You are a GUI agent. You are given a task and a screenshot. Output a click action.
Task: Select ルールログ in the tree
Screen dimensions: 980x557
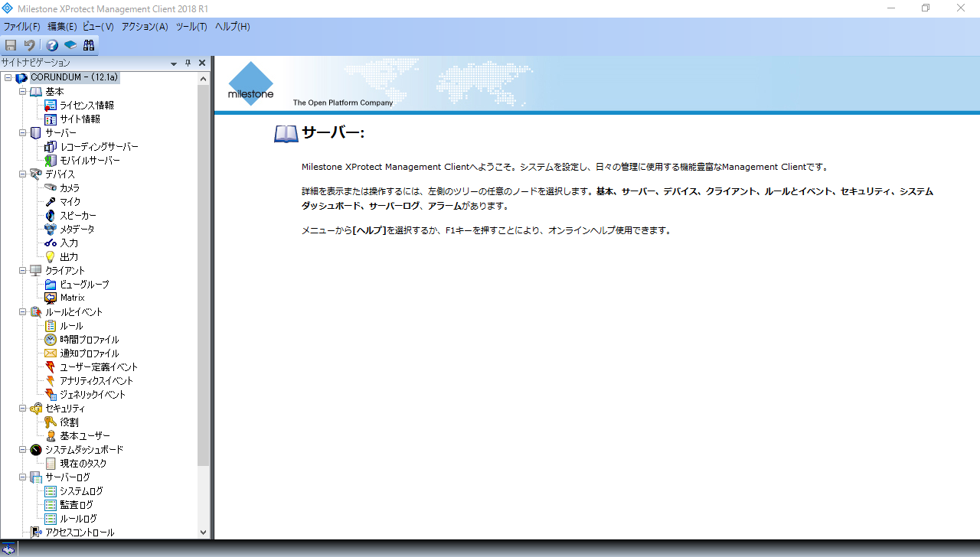(78, 519)
